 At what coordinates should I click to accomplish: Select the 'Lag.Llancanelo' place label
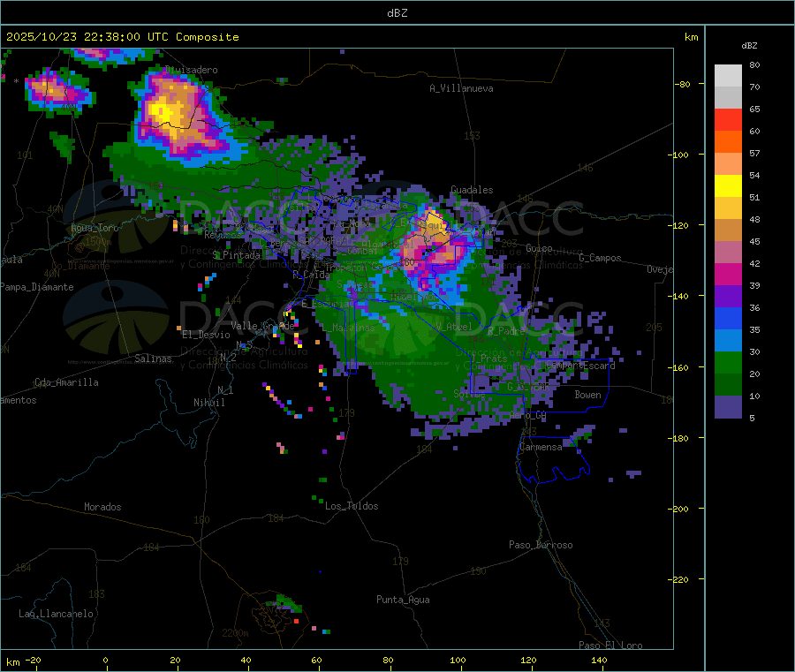click(x=56, y=614)
